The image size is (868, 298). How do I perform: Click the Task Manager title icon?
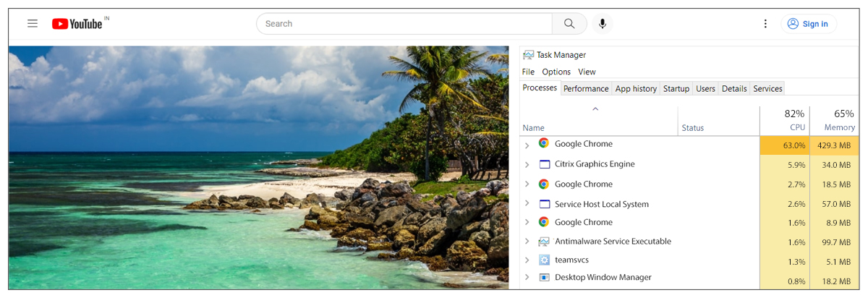point(528,55)
